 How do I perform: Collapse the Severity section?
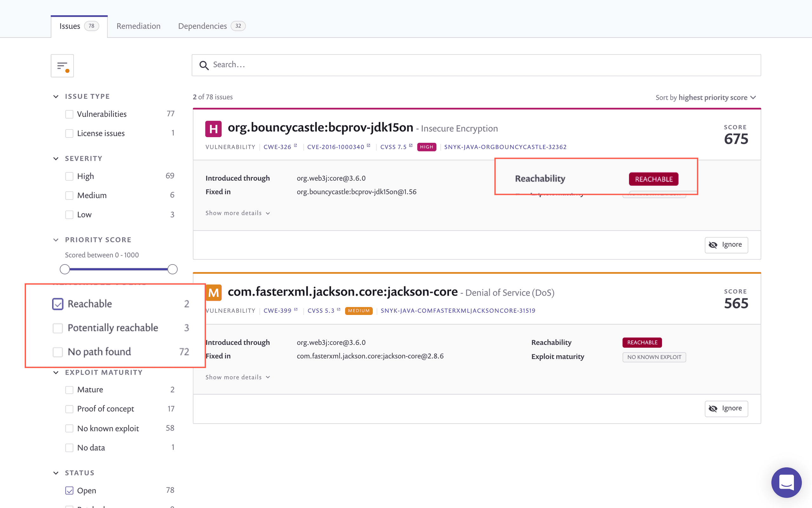click(56, 158)
